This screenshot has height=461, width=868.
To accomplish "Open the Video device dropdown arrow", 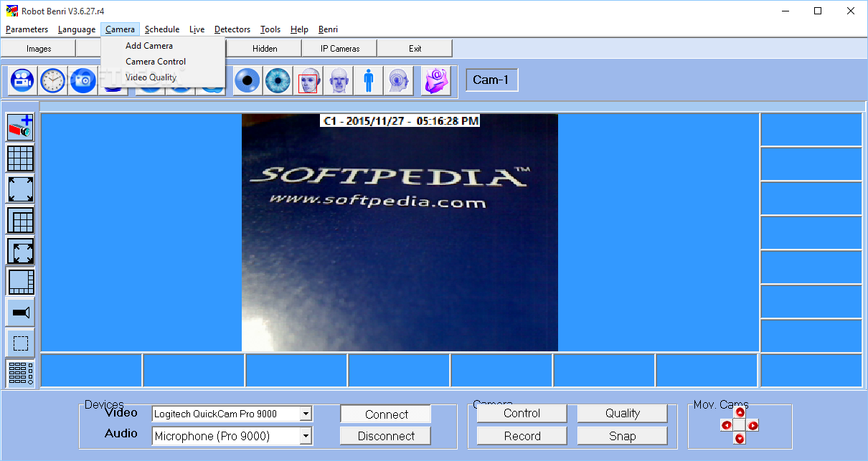I will pyautogui.click(x=306, y=414).
